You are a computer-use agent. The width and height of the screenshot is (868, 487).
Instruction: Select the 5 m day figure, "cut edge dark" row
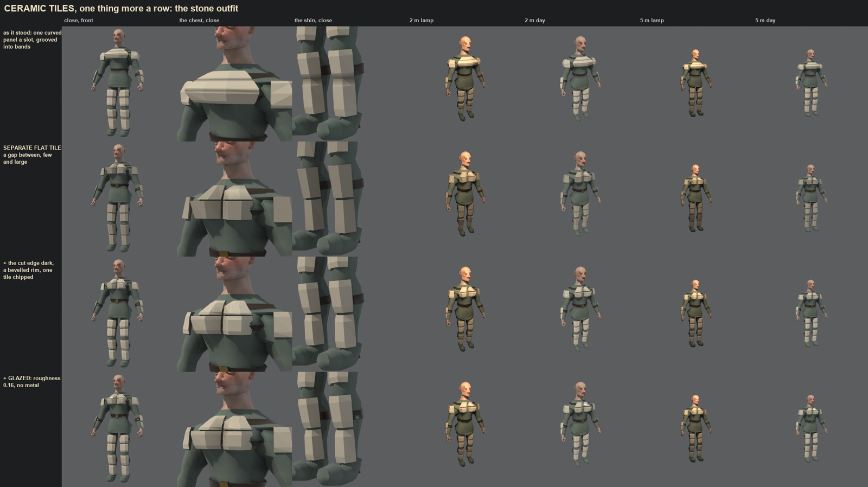(810, 315)
